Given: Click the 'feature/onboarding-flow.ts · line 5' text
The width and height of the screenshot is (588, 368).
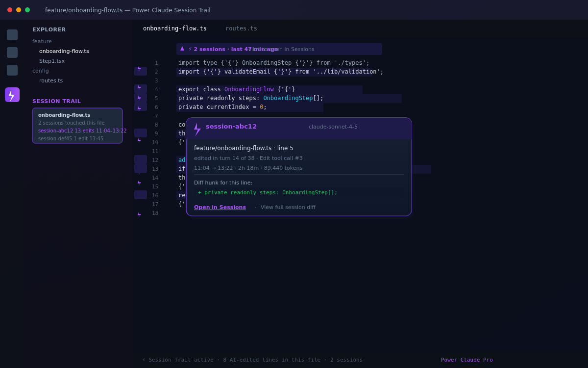Looking at the screenshot, I should [x=244, y=148].
